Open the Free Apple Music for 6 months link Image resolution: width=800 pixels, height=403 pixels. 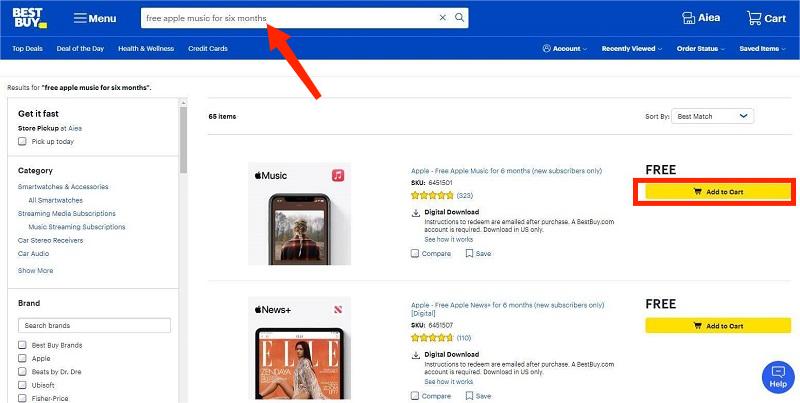(506, 171)
